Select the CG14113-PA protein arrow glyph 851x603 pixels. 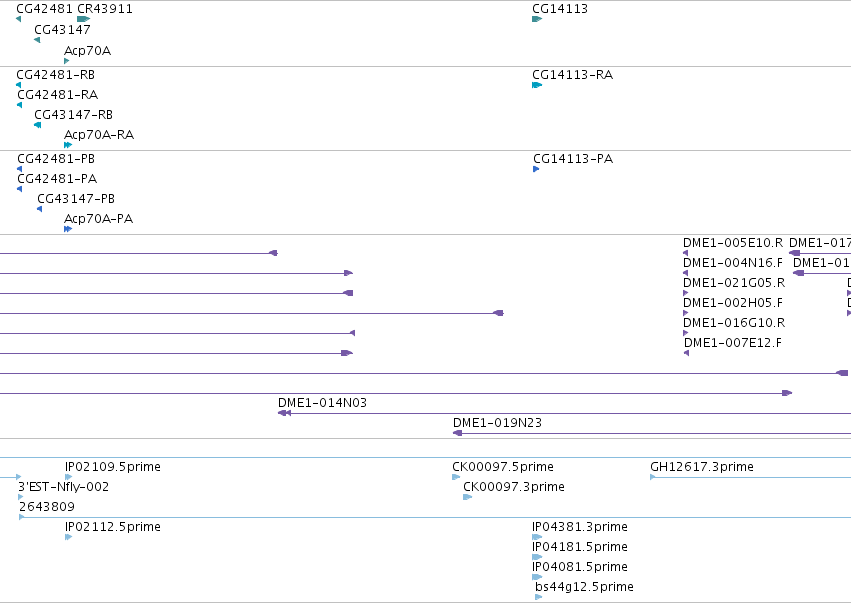click(x=536, y=169)
